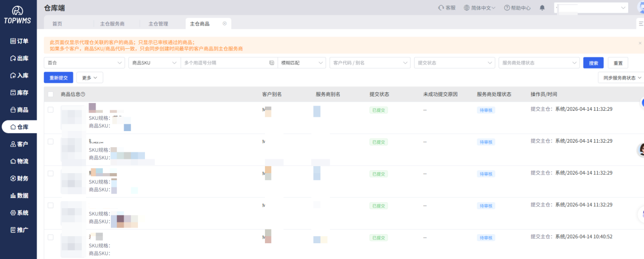Dismiss the orange notice banner
Viewport: 644px width, 259px height.
pyautogui.click(x=639, y=43)
